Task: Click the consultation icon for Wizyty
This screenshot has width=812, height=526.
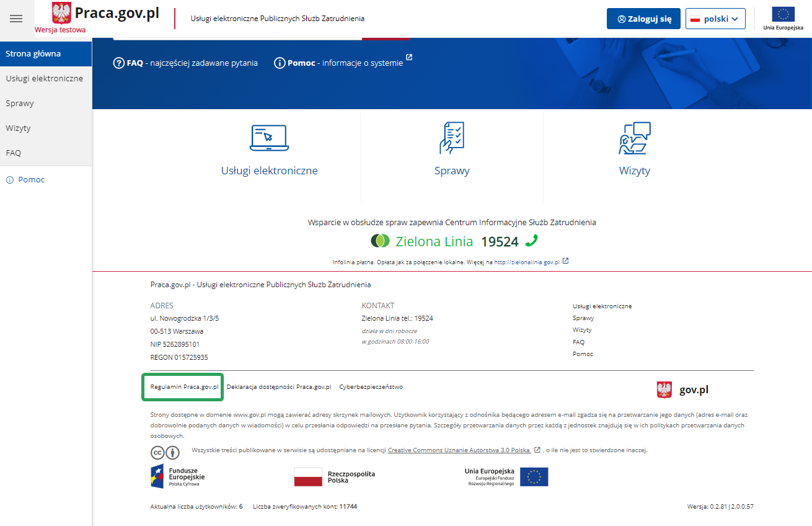Action: 635,138
